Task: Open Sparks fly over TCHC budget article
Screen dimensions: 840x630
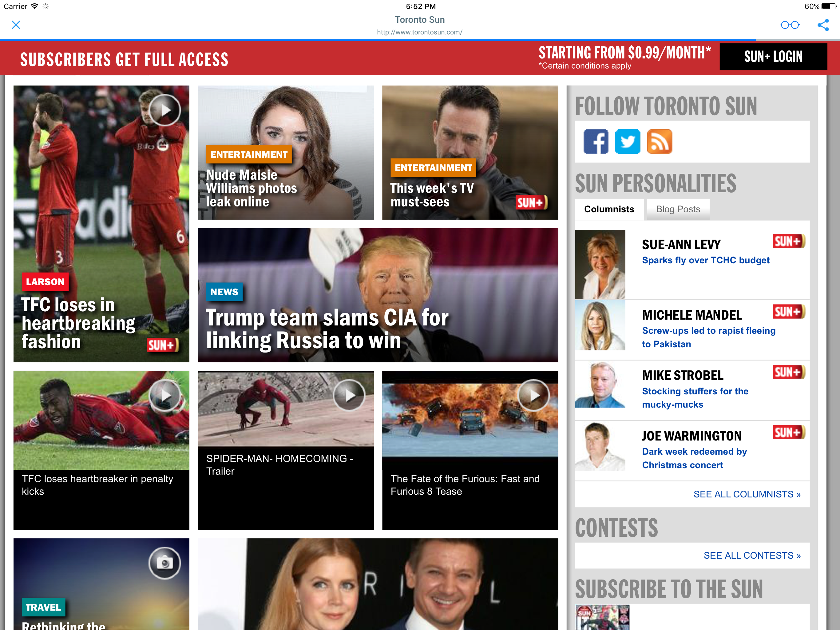Action: pyautogui.click(x=705, y=260)
